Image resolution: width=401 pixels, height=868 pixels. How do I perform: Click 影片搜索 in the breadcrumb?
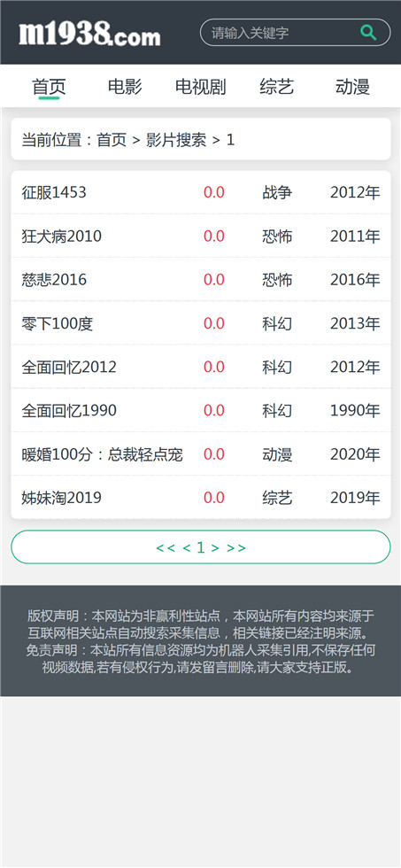pyautogui.click(x=176, y=140)
